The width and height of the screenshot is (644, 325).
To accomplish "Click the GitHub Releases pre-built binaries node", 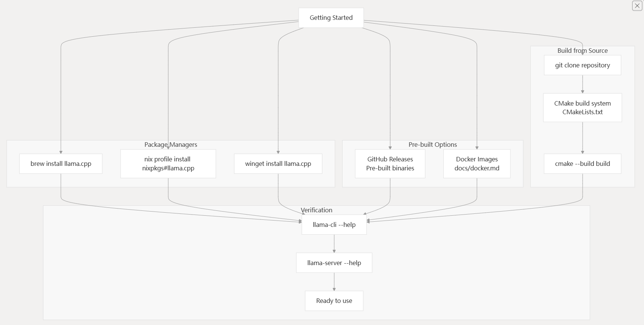I will coord(390,164).
